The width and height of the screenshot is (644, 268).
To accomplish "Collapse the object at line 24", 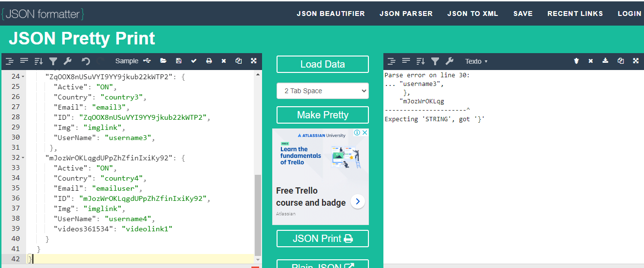I will tap(23, 77).
